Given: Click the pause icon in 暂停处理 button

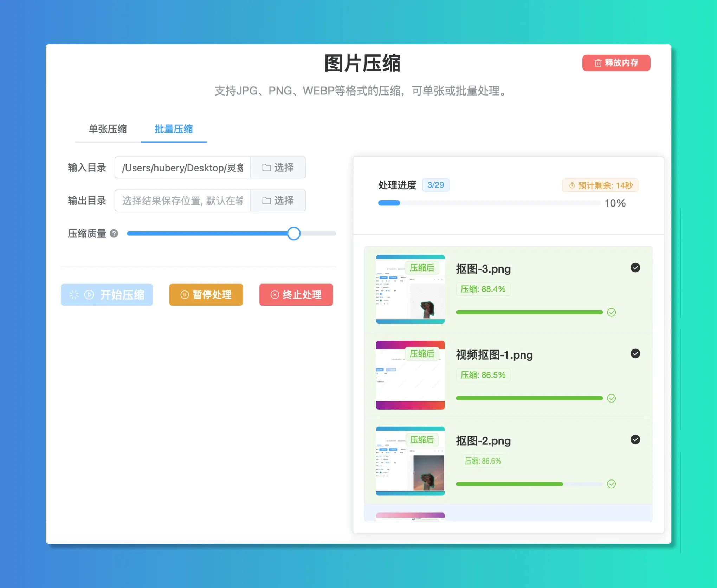Looking at the screenshot, I should (184, 295).
